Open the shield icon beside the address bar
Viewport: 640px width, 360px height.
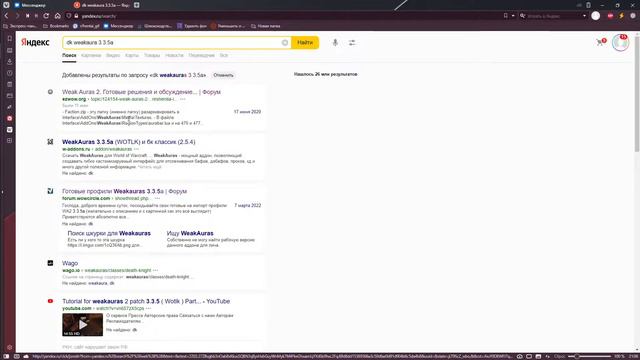pos(69,16)
